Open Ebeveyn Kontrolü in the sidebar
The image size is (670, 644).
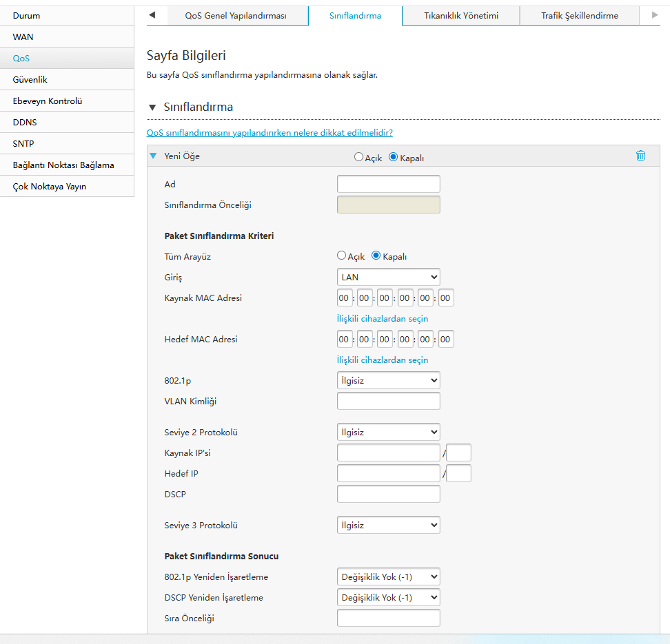67,101
